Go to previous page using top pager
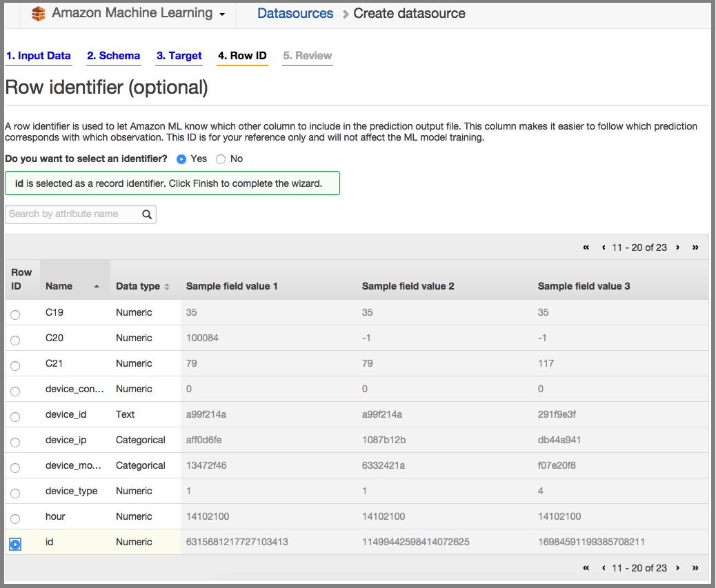 [604, 247]
